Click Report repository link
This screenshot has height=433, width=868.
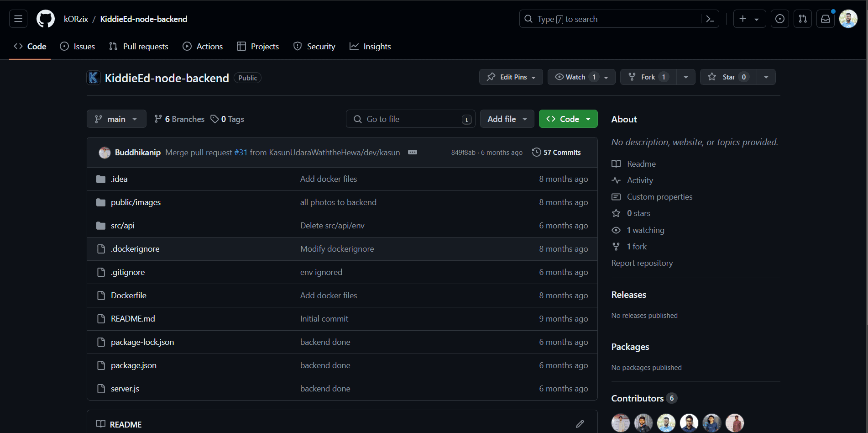click(x=642, y=263)
